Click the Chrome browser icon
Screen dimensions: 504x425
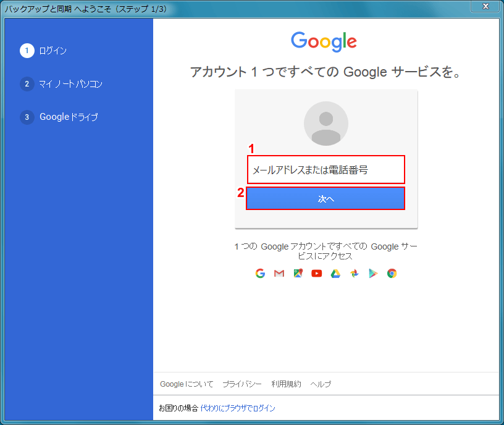(392, 274)
